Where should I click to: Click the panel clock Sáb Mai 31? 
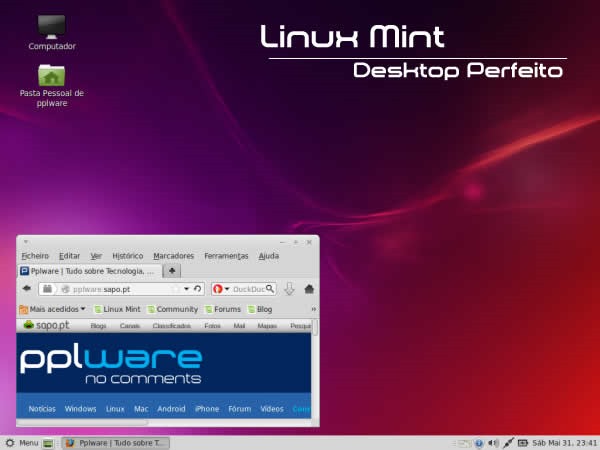click(x=564, y=443)
